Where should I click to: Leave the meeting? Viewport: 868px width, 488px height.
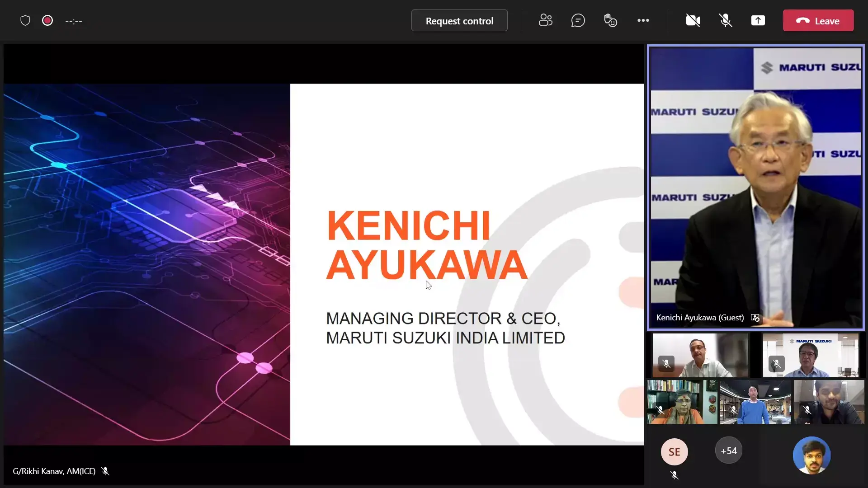[x=818, y=21]
